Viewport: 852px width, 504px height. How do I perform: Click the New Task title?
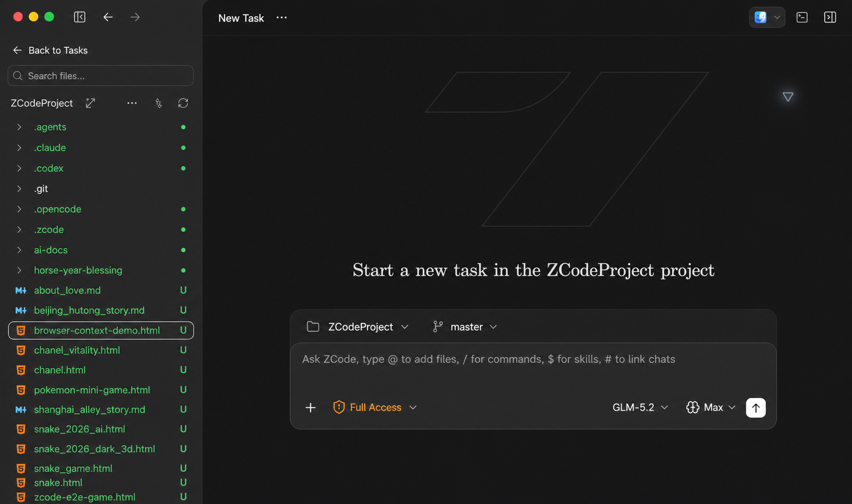[241, 18]
